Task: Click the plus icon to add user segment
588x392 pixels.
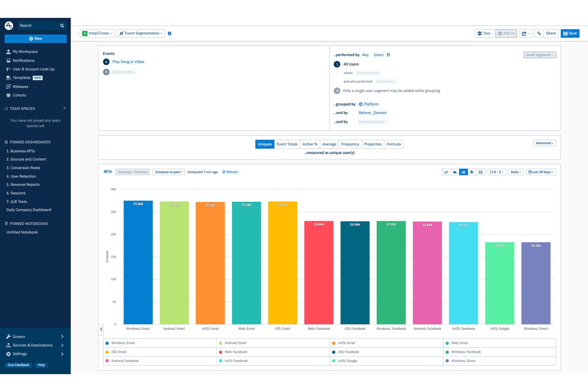Action: click(337, 91)
